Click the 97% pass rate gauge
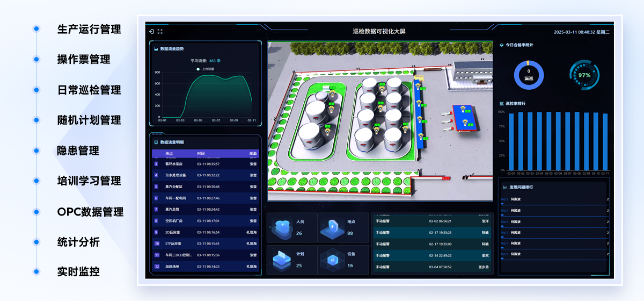 (584, 75)
